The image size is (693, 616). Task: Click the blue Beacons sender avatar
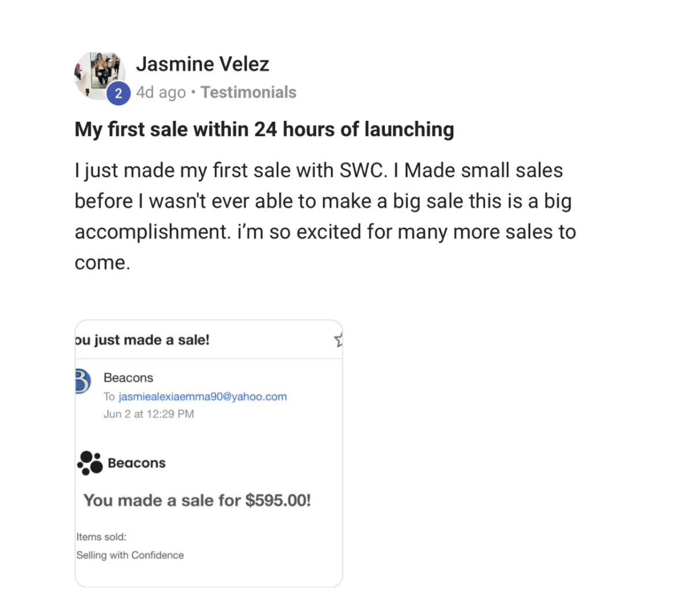(x=83, y=381)
